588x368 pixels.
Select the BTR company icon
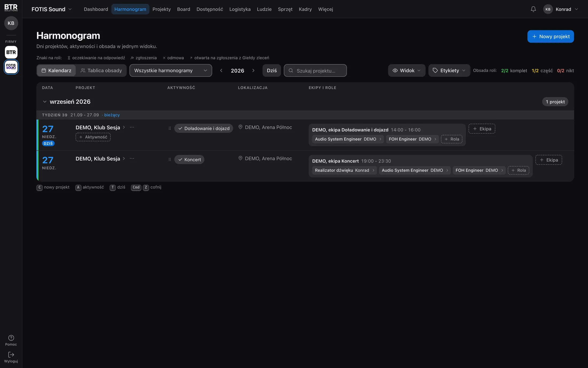click(11, 52)
